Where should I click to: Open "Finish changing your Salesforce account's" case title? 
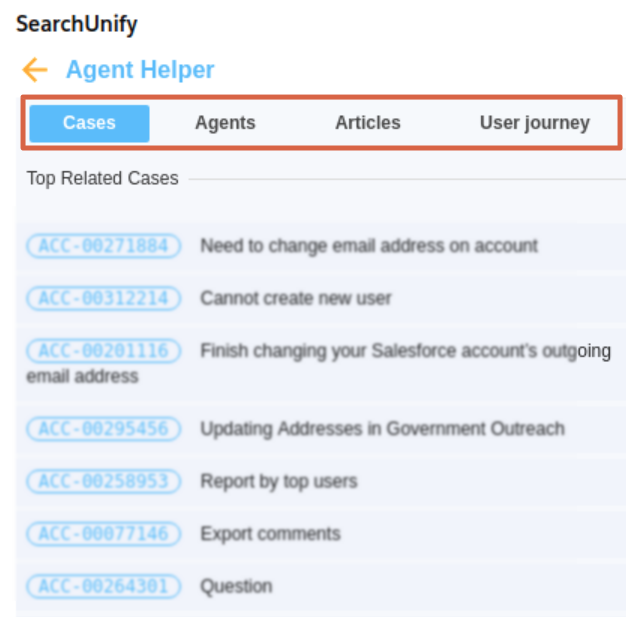[405, 351]
